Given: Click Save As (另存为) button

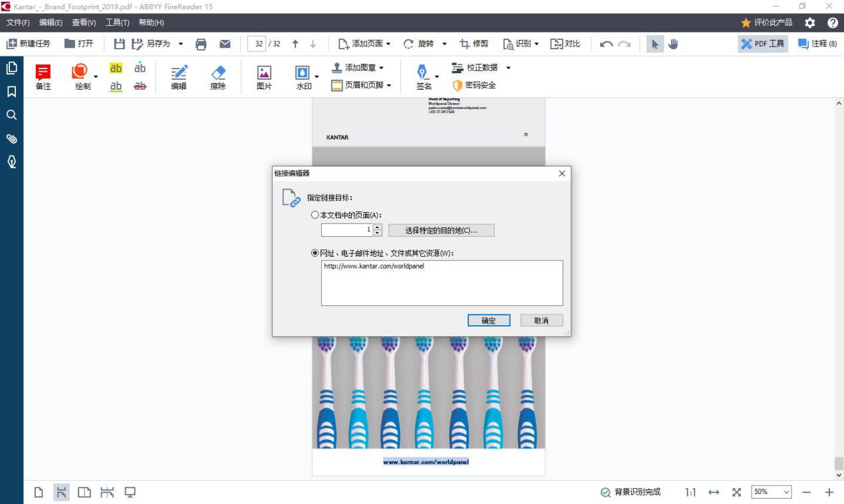Looking at the screenshot, I should pos(151,44).
